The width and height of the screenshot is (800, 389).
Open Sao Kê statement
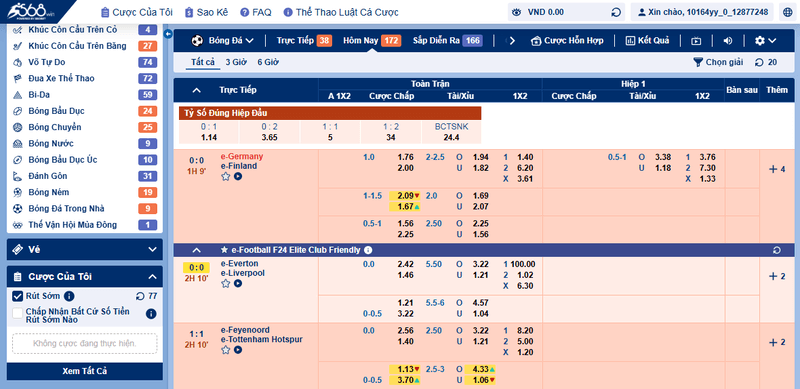tap(207, 12)
